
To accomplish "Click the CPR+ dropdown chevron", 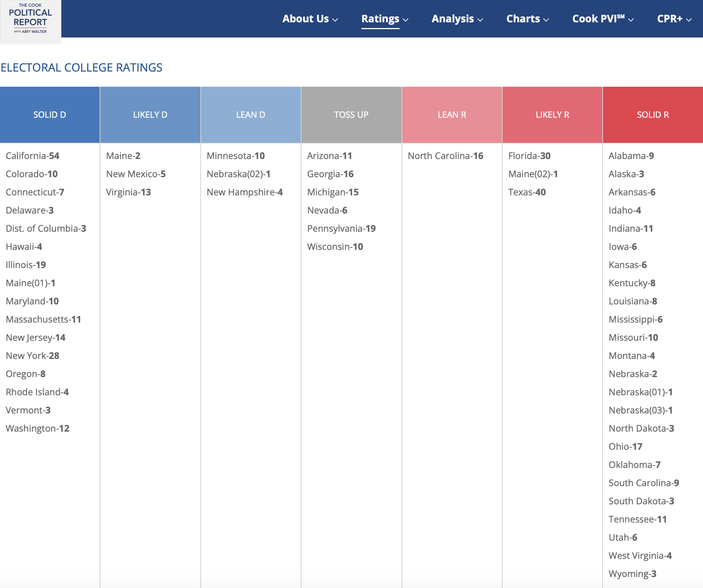I will click(x=689, y=20).
